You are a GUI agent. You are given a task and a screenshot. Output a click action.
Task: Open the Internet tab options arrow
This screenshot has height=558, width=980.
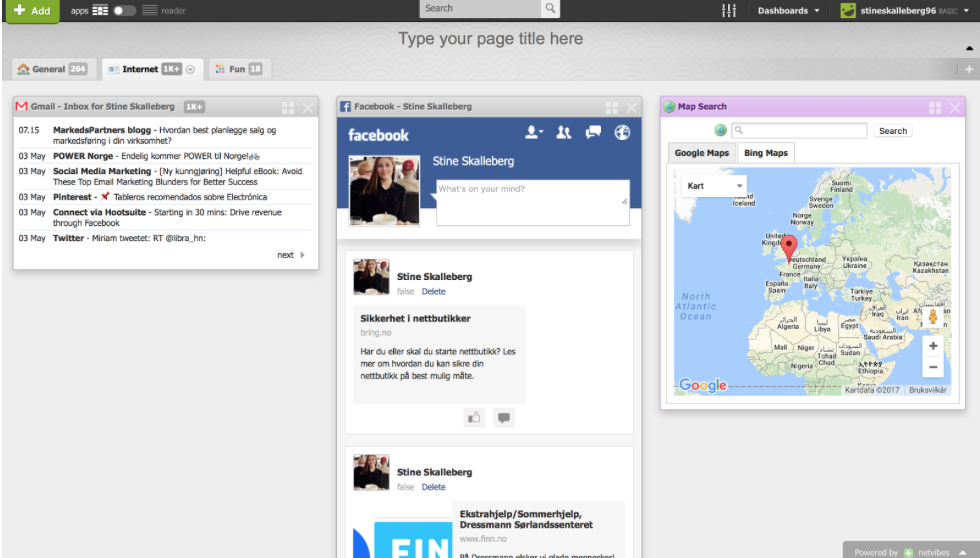coord(191,69)
